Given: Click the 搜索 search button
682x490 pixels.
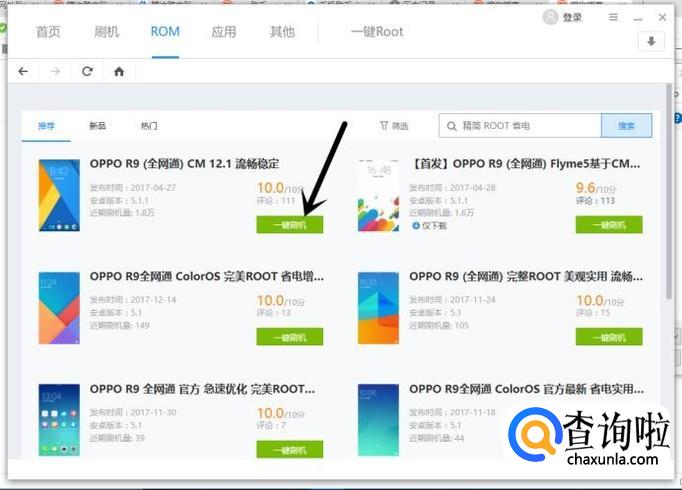Looking at the screenshot, I should click(x=626, y=126).
